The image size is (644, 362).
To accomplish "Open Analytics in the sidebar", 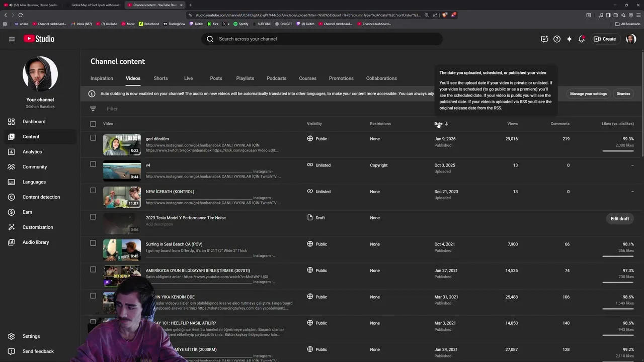I will [40, 152].
